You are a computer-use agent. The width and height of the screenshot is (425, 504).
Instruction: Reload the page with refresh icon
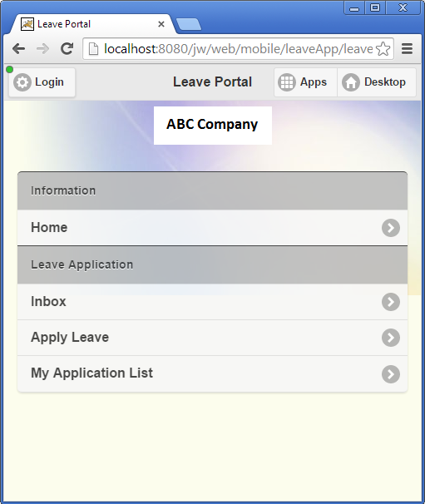point(67,49)
